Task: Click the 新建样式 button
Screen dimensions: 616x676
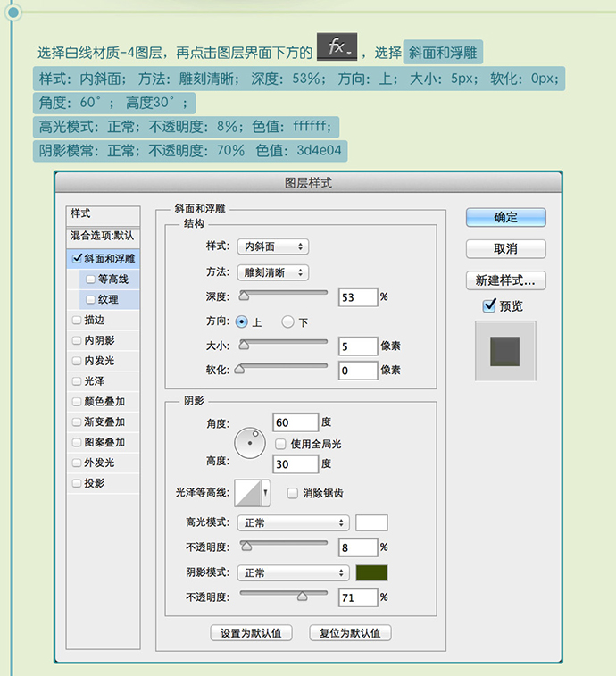Action: [505, 280]
